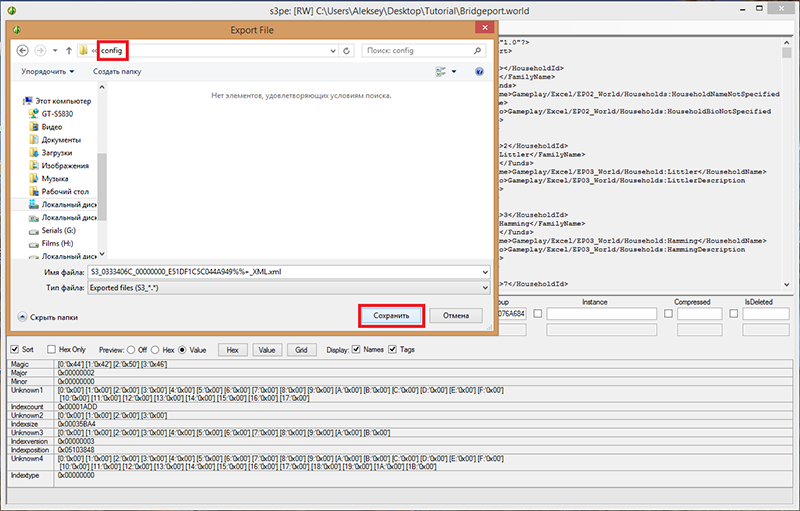Expand the Тип файла dropdown
The height and width of the screenshot is (511, 800).
[x=484, y=288]
